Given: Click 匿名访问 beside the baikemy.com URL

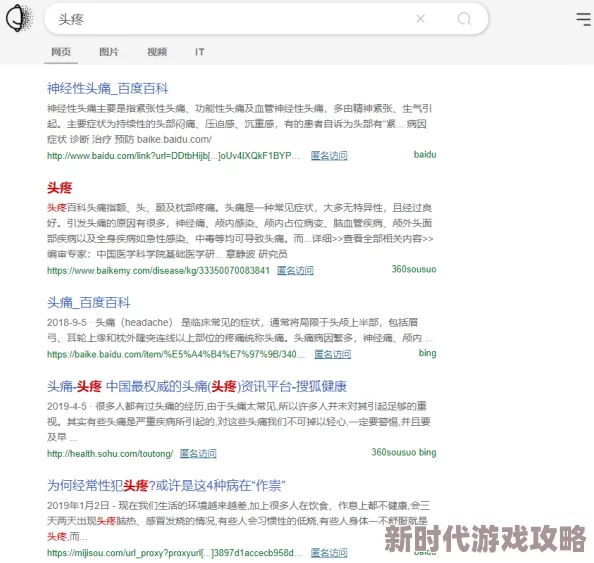Looking at the screenshot, I should click(x=295, y=271).
